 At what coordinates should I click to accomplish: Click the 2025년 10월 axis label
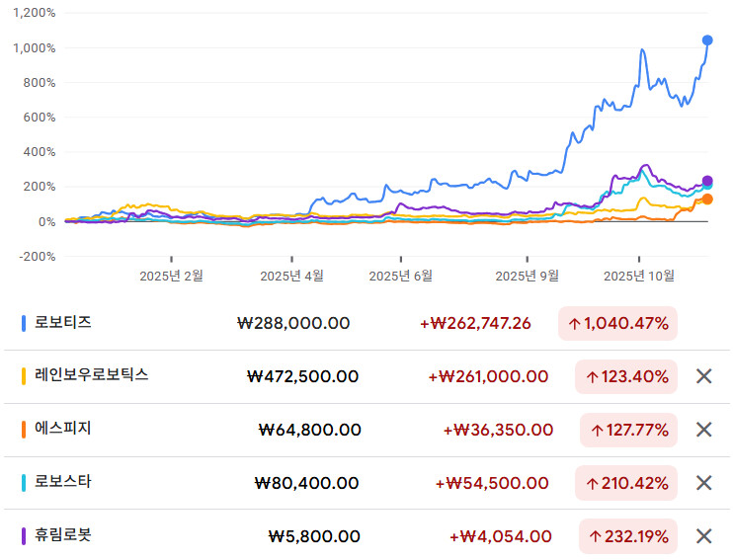click(x=638, y=276)
